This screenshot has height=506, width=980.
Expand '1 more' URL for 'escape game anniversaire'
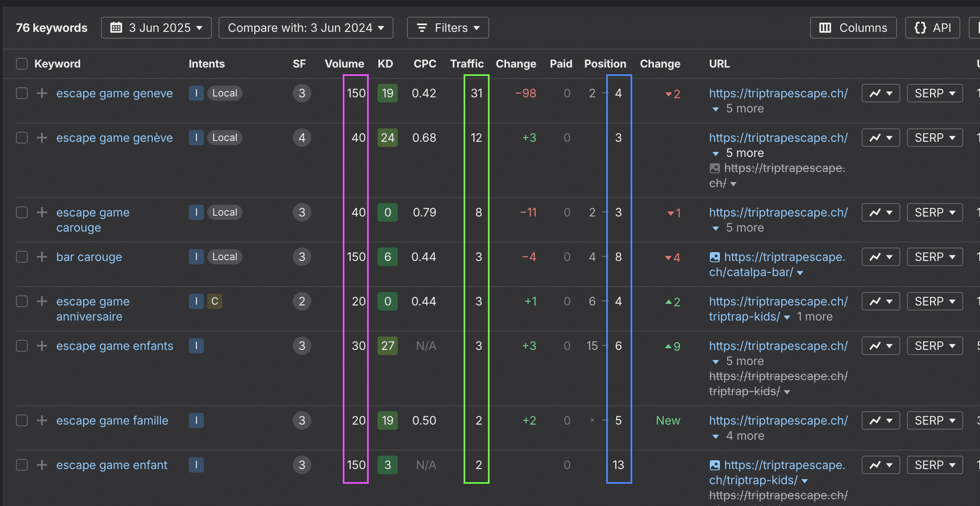tap(814, 317)
